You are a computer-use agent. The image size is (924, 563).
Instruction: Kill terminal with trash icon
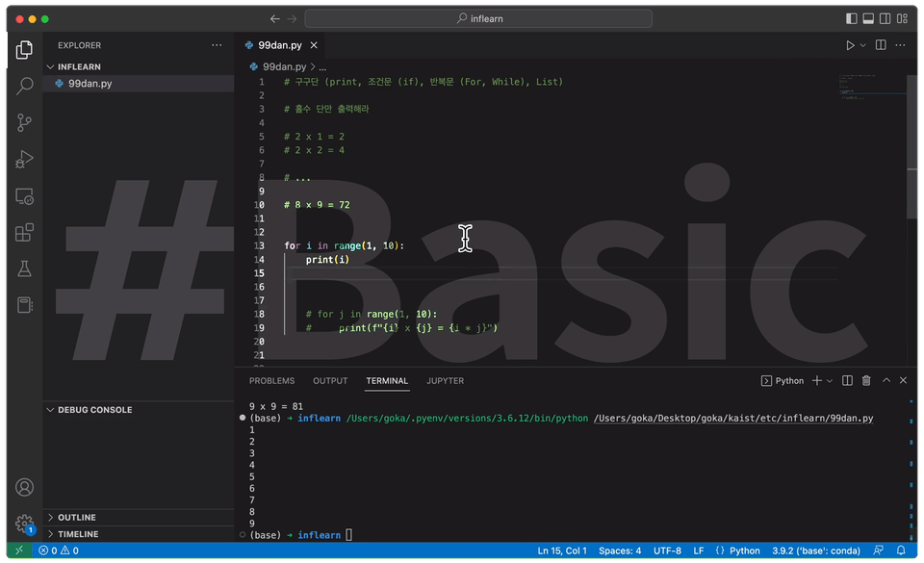click(866, 380)
